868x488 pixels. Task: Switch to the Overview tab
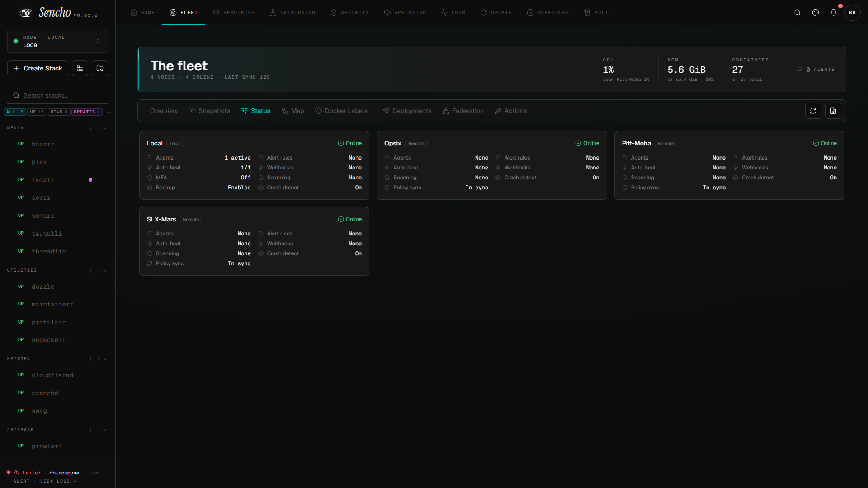[x=164, y=111]
